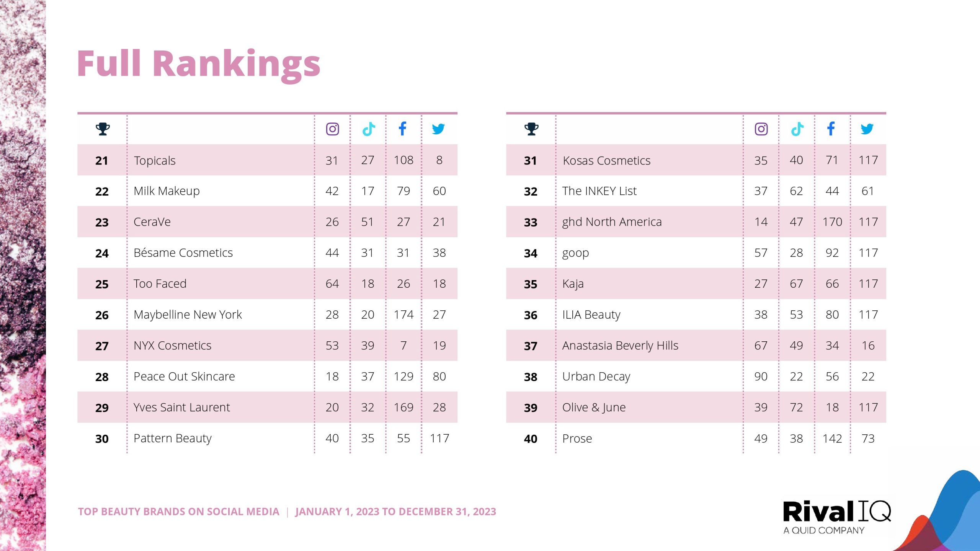Click the Rival IQ logo

(x=836, y=516)
